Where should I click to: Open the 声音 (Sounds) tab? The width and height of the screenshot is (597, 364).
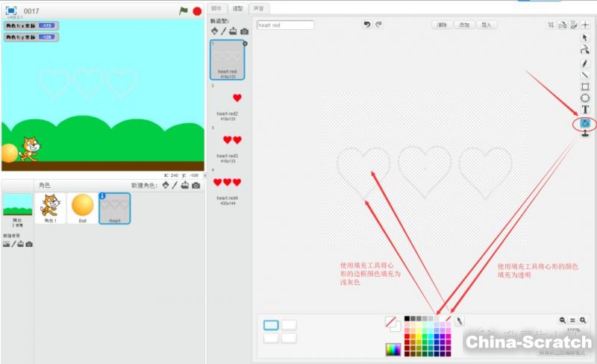click(x=258, y=8)
